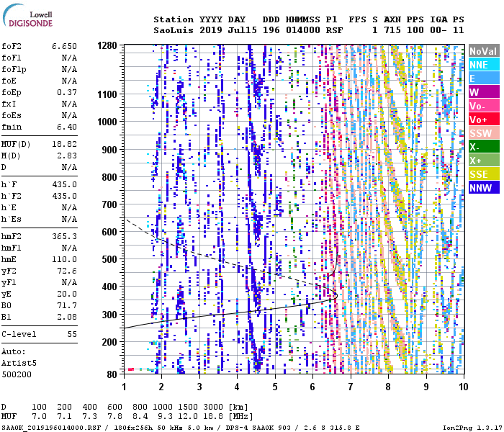Click the hmF2 value 365.3

click(x=64, y=236)
